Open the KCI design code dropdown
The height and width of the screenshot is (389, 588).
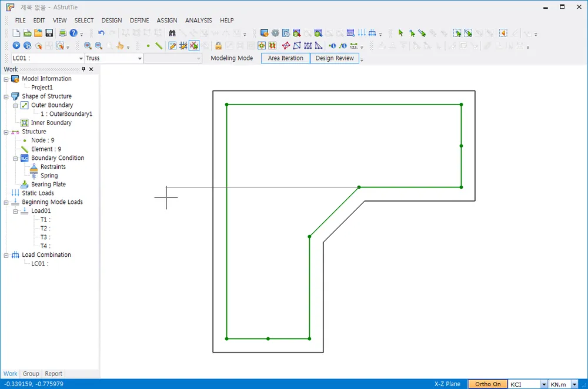pyautogui.click(x=544, y=384)
